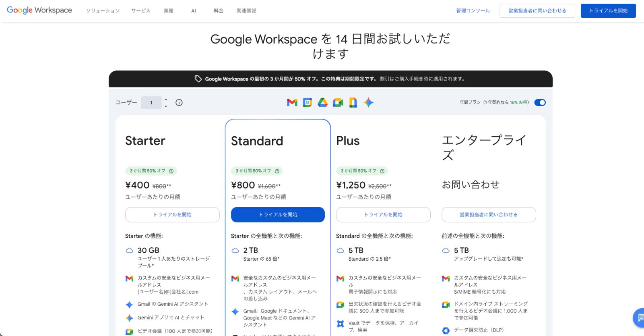This screenshot has height=336, width=644.
Task: Click the お問い合わせ text under Enterprise
Action: pos(471,185)
